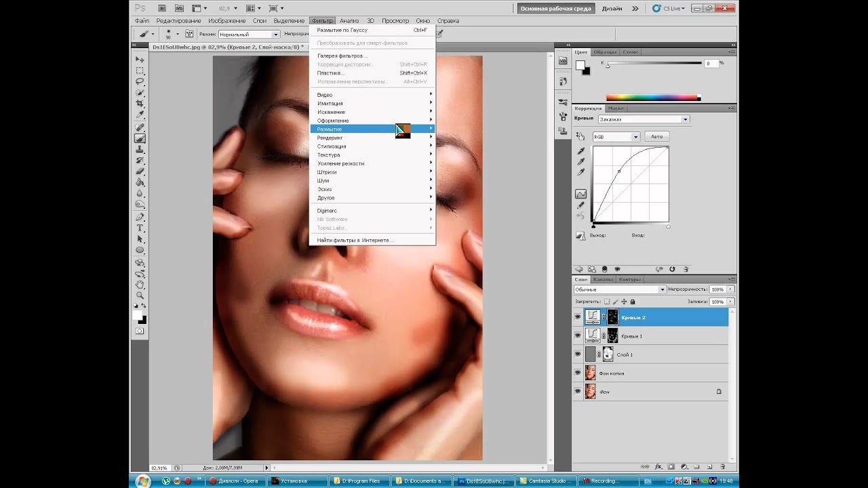This screenshot has height=488, width=868.
Task: Open Camtasia Studio from the taskbar
Action: tap(547, 481)
